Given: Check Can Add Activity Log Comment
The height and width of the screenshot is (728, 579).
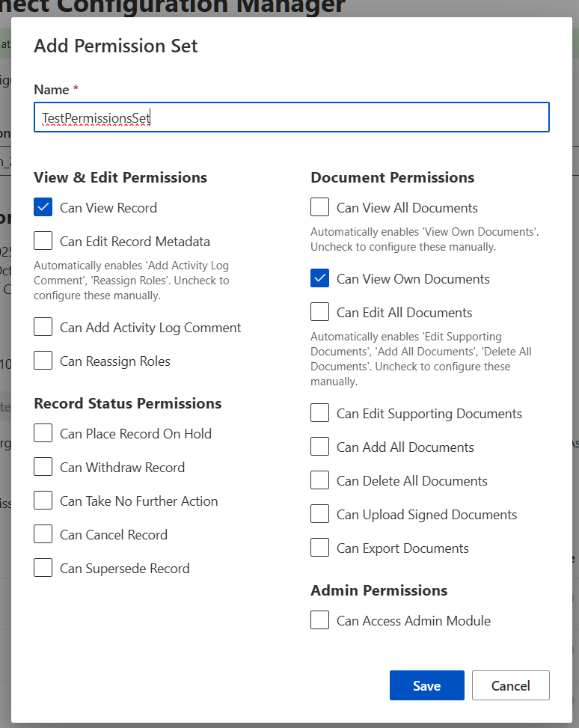Looking at the screenshot, I should [x=43, y=327].
